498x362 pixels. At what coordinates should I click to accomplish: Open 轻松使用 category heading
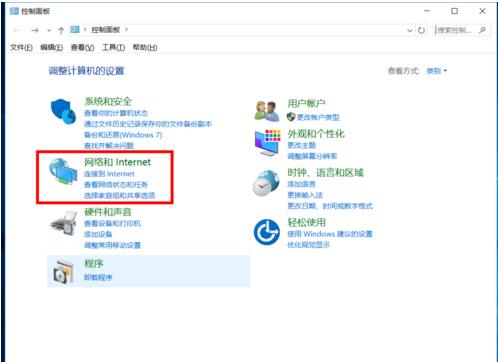306,222
